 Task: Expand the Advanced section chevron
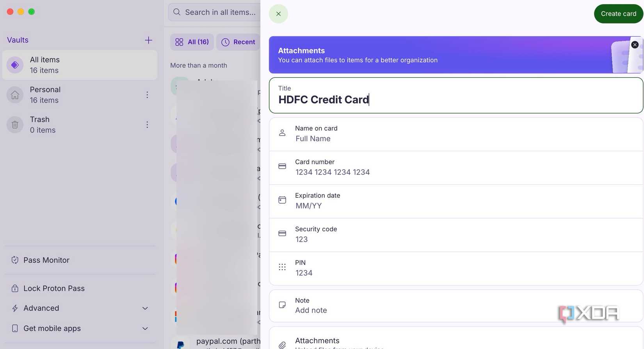click(145, 308)
